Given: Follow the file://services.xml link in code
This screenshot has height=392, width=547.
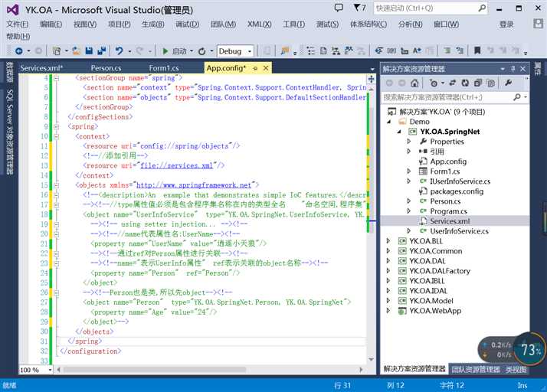Looking at the screenshot, I should [176, 165].
